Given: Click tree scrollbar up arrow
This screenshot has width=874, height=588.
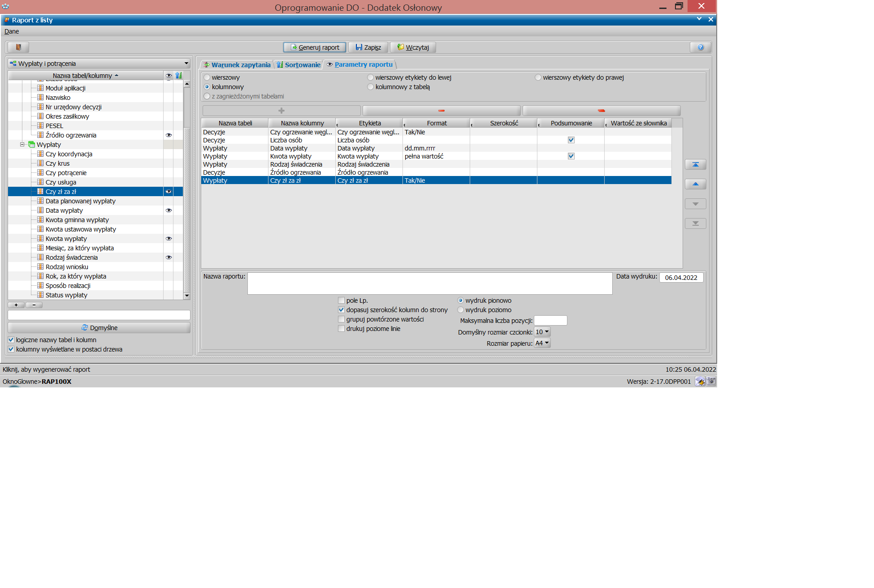Looking at the screenshot, I should (187, 84).
